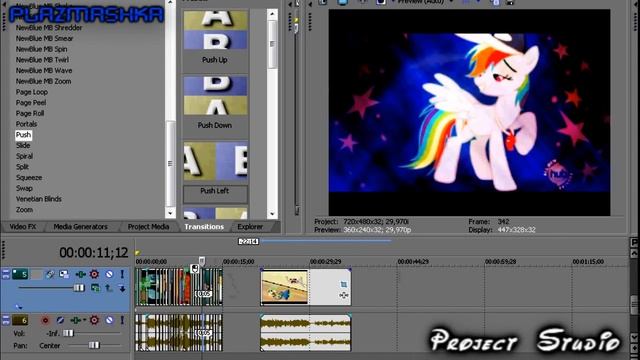Click presets pane scroll down arrow
The width and height of the screenshot is (640, 360).
pos(272,213)
